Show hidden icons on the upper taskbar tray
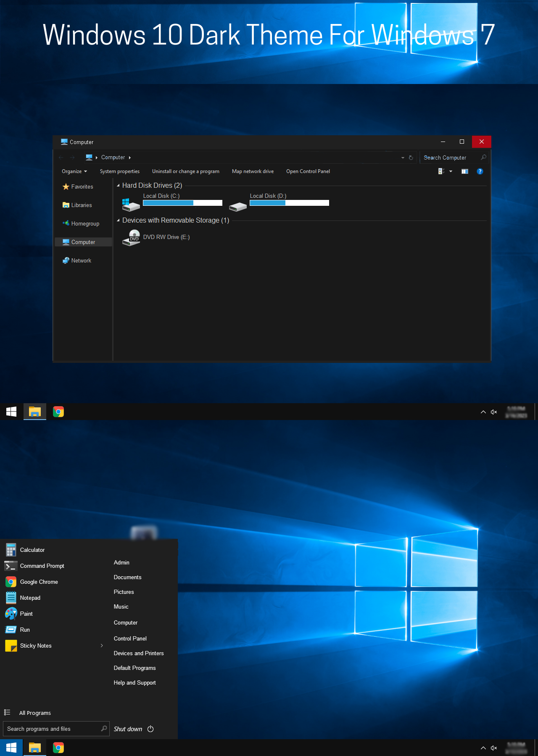Viewport: 538px width, 756px height. 483,412
